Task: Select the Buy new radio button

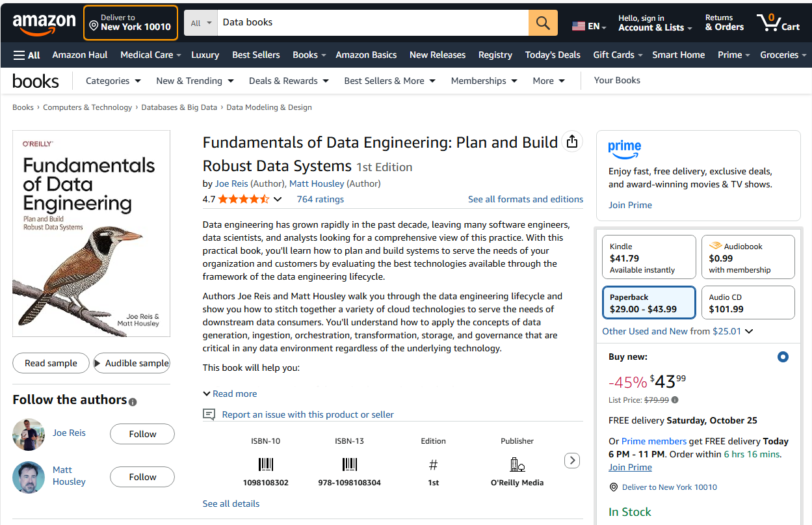Action: (783, 357)
